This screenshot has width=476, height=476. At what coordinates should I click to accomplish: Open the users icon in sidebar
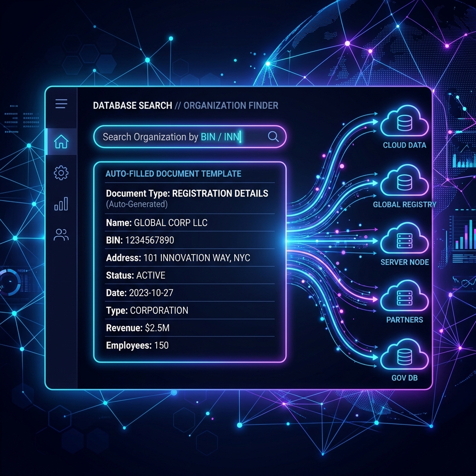click(61, 235)
